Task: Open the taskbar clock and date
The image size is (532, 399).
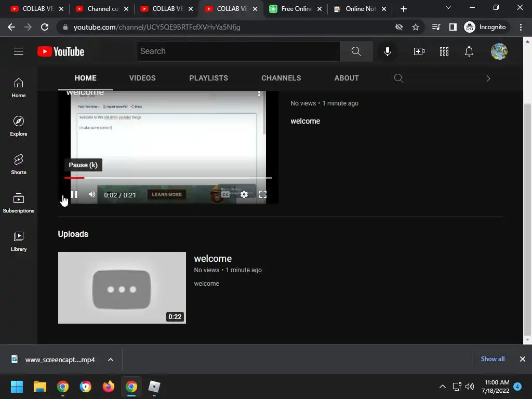Action: (x=495, y=387)
